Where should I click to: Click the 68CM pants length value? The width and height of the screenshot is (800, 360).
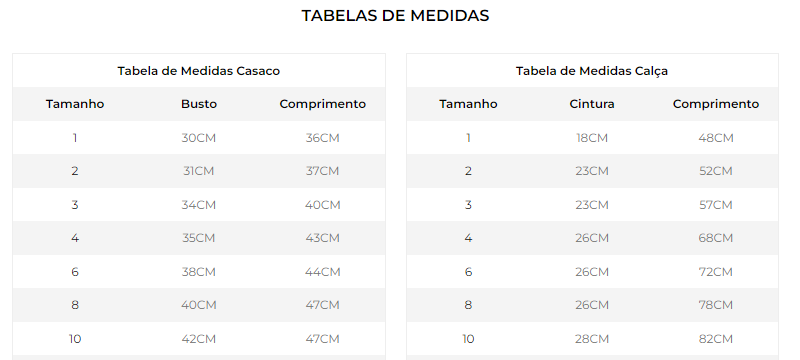[x=716, y=238]
